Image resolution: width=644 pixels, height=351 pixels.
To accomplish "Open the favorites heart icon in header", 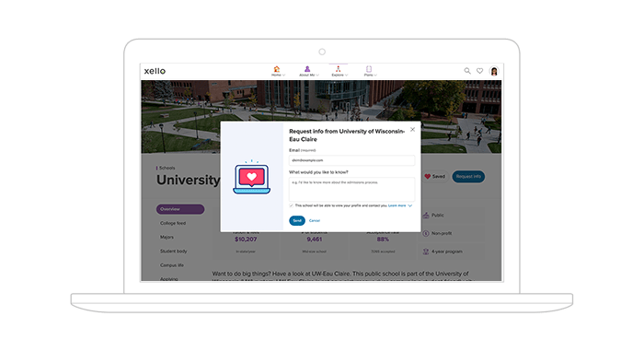I will 479,71.
